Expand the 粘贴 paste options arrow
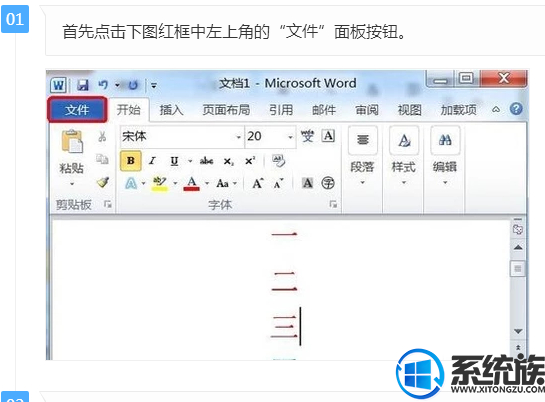The height and width of the screenshot is (402, 545). pos(72,183)
